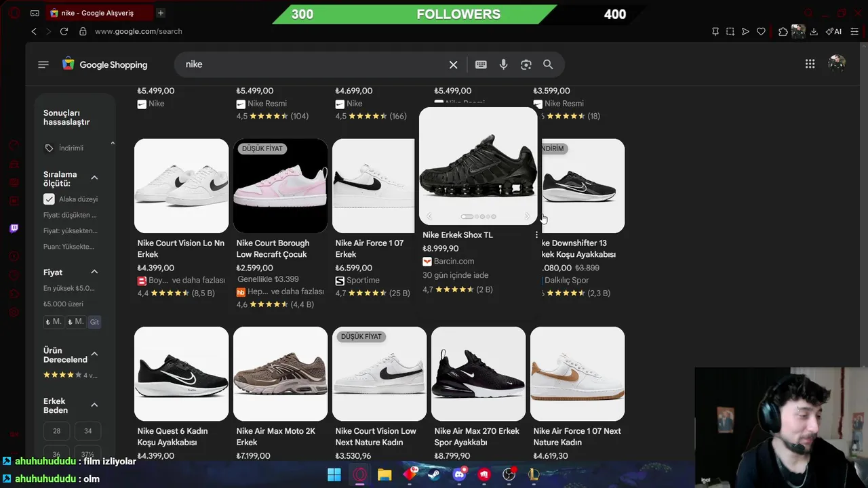Select ₺5.000 üzeri price range
The height and width of the screenshot is (488, 868).
click(64, 304)
